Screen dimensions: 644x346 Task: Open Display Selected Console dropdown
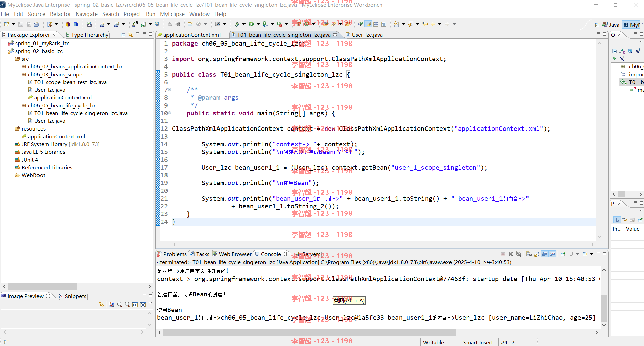click(x=577, y=254)
